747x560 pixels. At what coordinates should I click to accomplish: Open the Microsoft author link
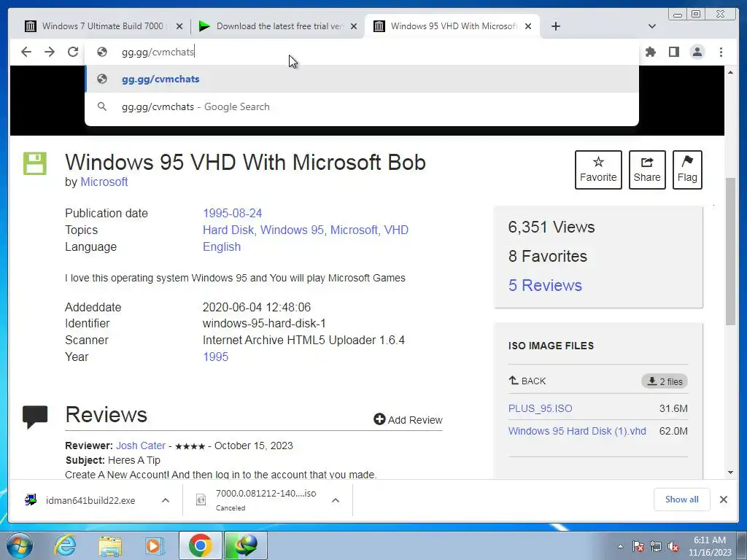point(104,182)
